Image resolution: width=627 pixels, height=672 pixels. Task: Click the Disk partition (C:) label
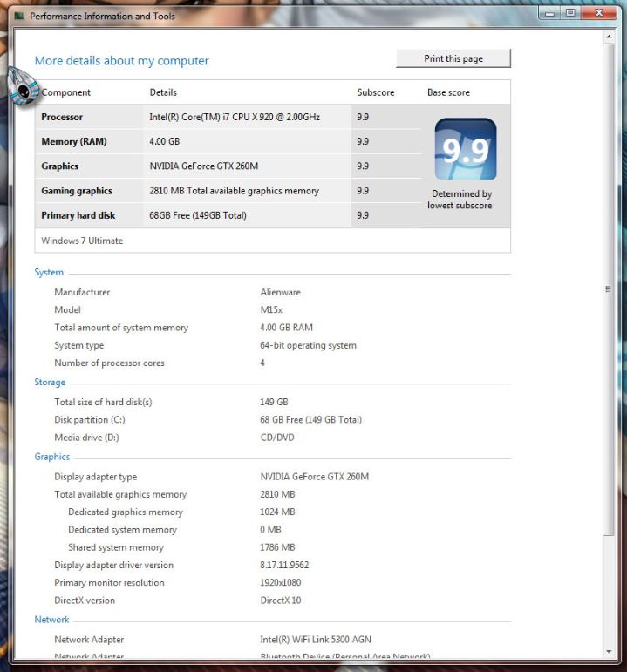point(90,420)
